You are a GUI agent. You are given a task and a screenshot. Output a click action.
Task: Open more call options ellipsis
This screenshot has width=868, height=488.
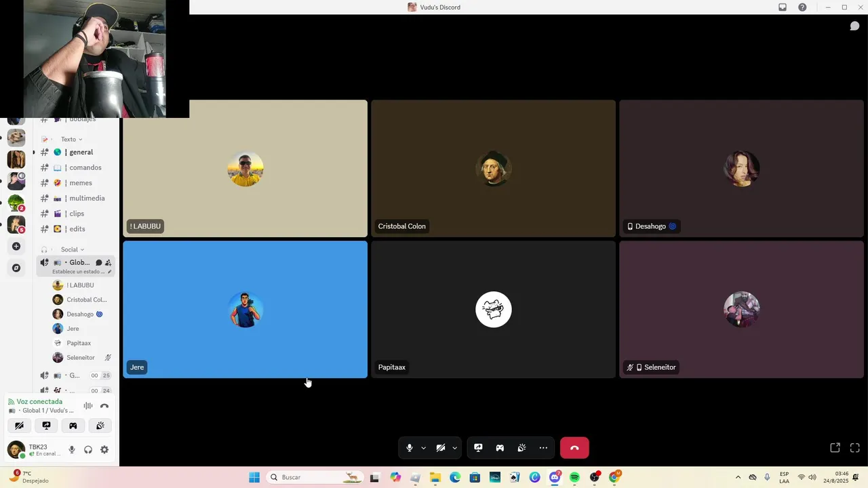point(543,448)
